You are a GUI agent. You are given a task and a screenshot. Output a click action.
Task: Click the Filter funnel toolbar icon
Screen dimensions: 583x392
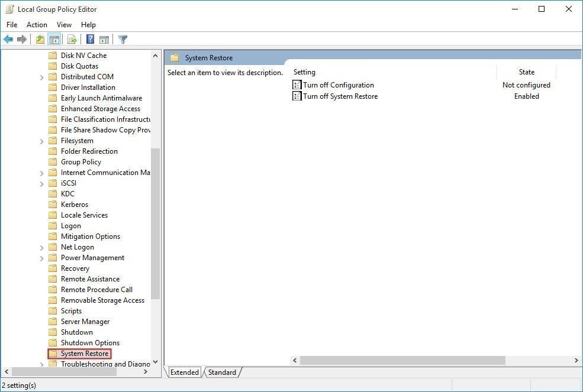[123, 40]
